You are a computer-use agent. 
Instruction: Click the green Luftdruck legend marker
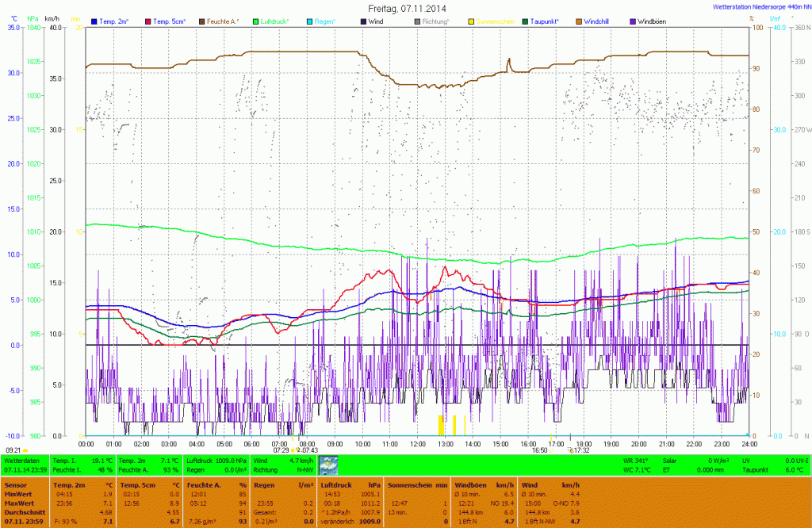click(255, 21)
